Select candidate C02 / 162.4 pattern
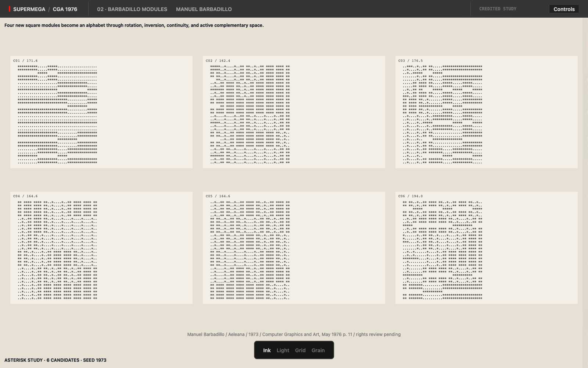Viewport: 588px width, 368px height. pos(294,112)
